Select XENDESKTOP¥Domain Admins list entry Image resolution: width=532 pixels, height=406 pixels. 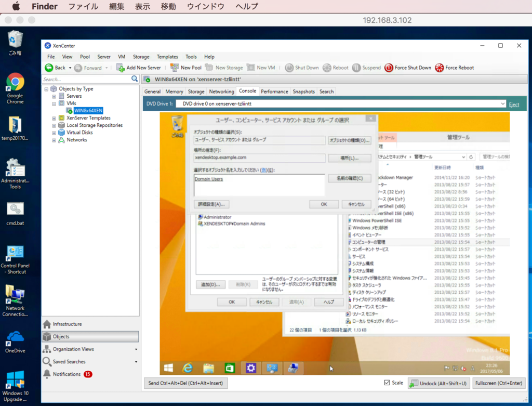pos(234,224)
